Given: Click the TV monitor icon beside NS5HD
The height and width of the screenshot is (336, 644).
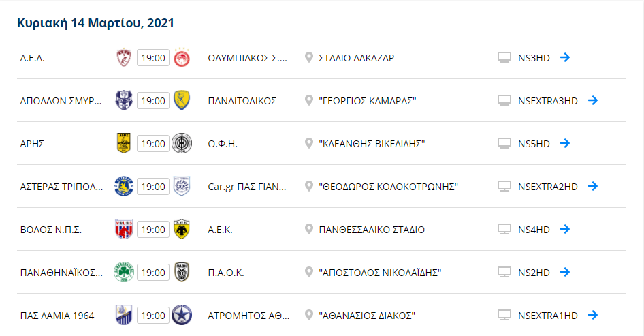Looking at the screenshot, I should 504,144.
